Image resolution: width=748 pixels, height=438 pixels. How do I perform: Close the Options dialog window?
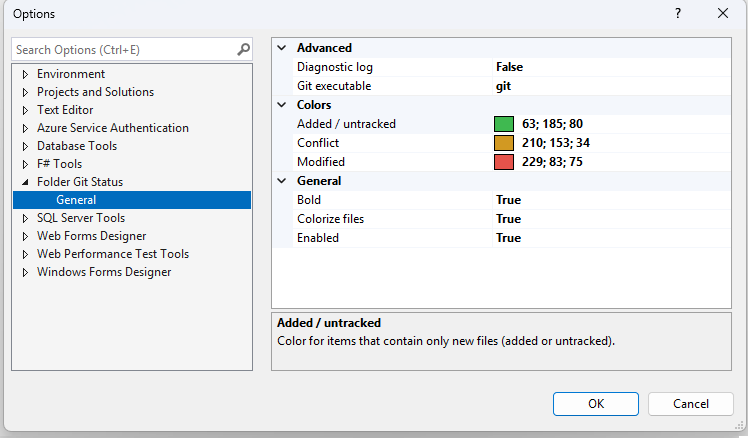(x=723, y=13)
